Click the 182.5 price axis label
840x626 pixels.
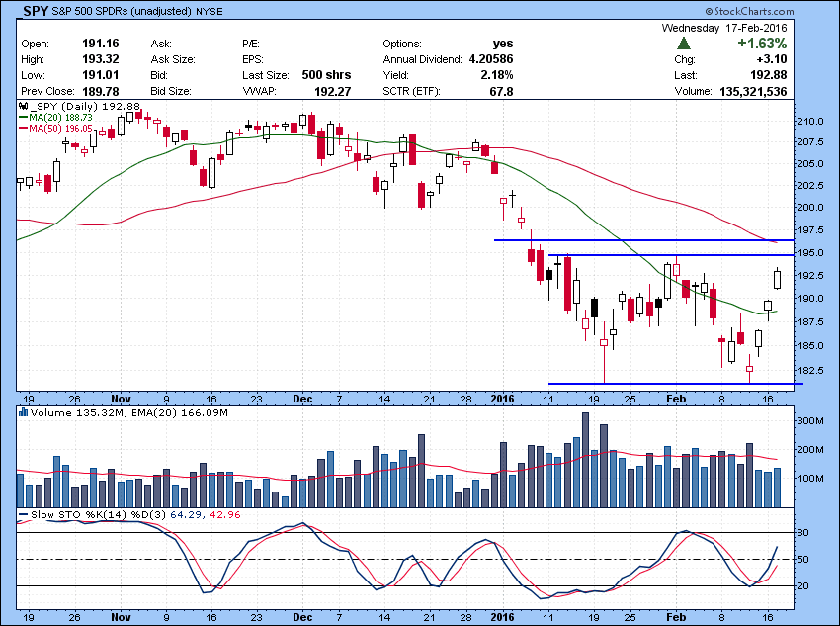point(812,370)
